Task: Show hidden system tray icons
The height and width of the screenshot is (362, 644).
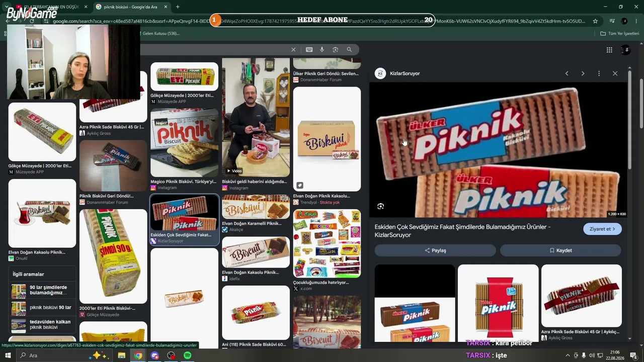Action: pos(568,355)
